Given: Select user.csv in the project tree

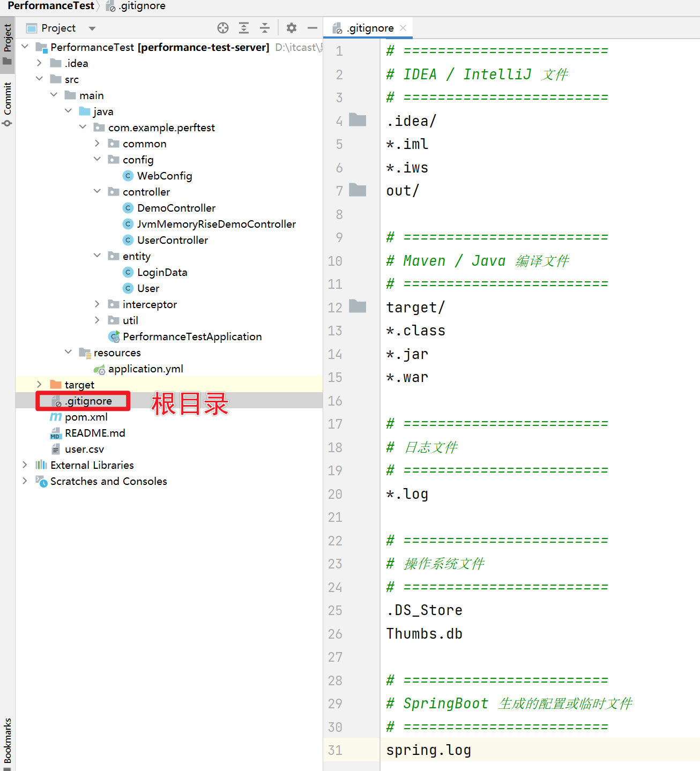Looking at the screenshot, I should (85, 449).
